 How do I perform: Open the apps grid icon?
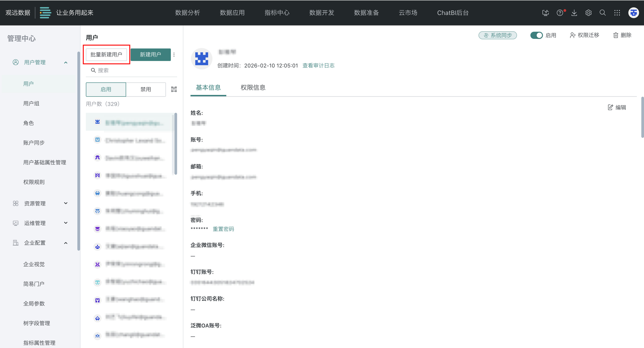(617, 13)
